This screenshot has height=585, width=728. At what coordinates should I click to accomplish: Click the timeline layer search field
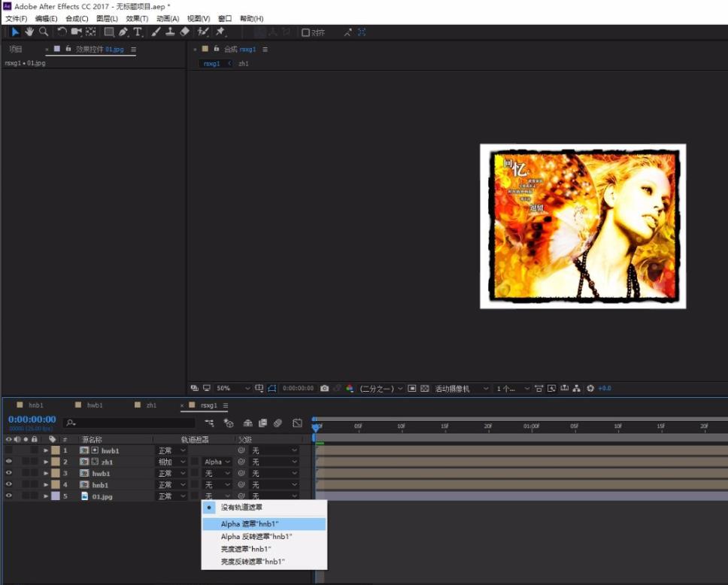click(130, 423)
